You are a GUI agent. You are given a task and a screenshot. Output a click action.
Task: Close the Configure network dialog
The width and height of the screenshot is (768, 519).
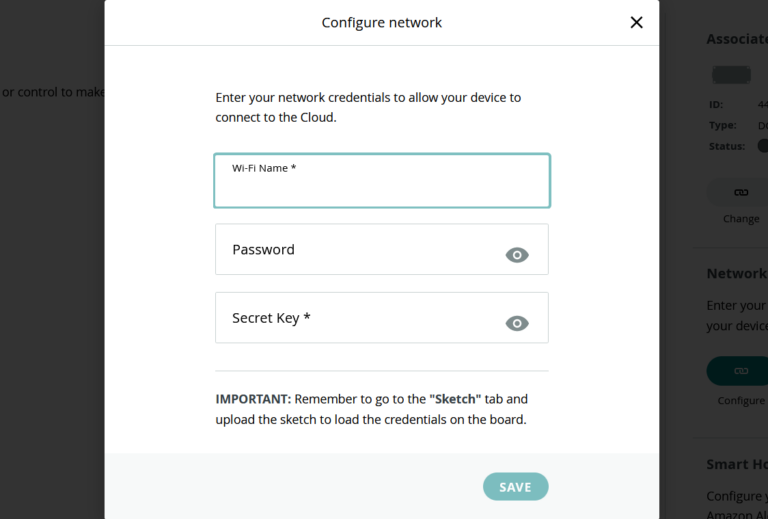coord(636,22)
